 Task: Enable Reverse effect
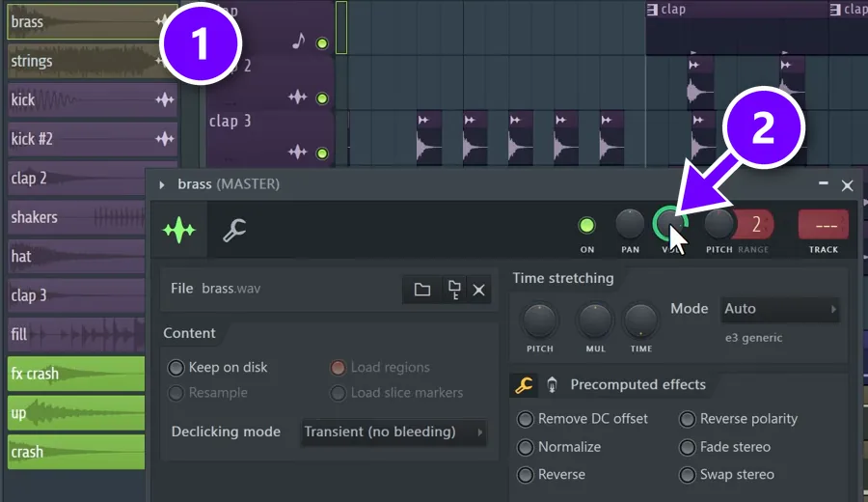click(x=525, y=475)
